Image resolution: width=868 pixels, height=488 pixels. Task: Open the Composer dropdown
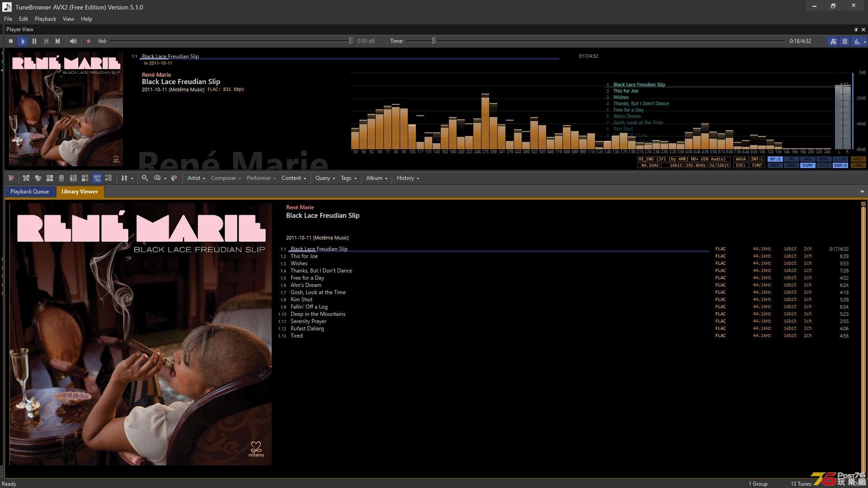226,178
